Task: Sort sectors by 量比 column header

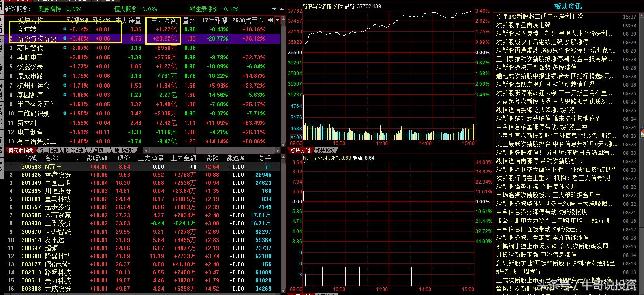Action: point(189,20)
